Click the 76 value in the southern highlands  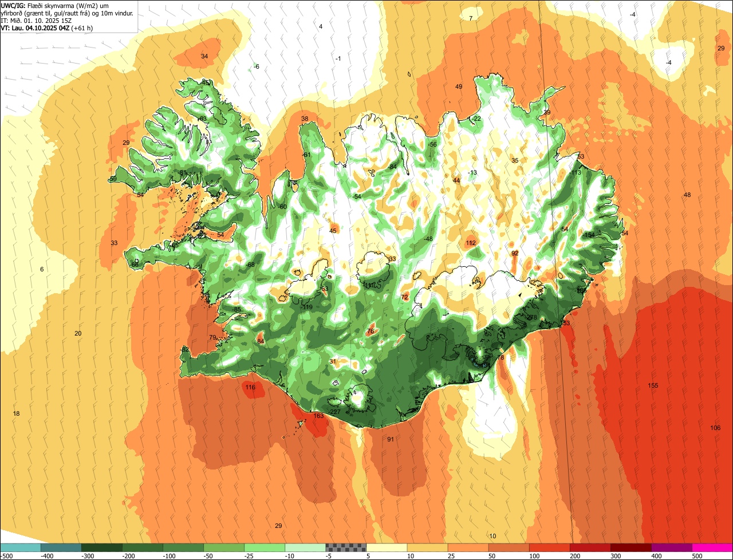click(370, 331)
